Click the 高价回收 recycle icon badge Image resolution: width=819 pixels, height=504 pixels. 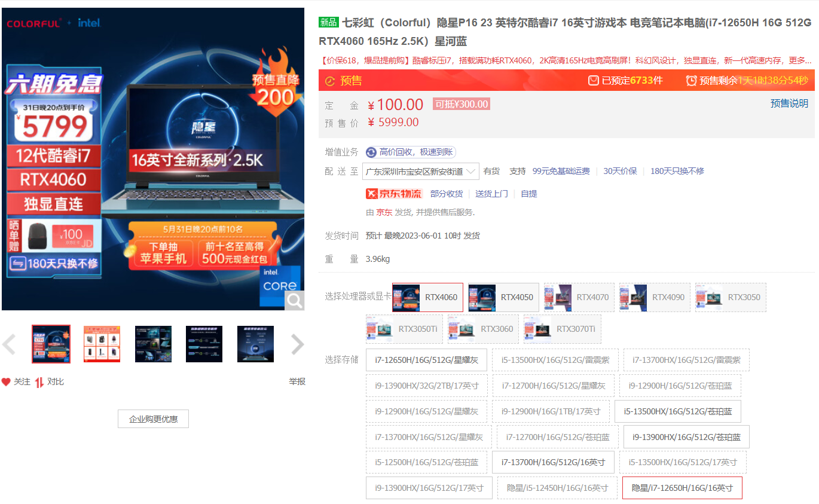click(x=371, y=152)
